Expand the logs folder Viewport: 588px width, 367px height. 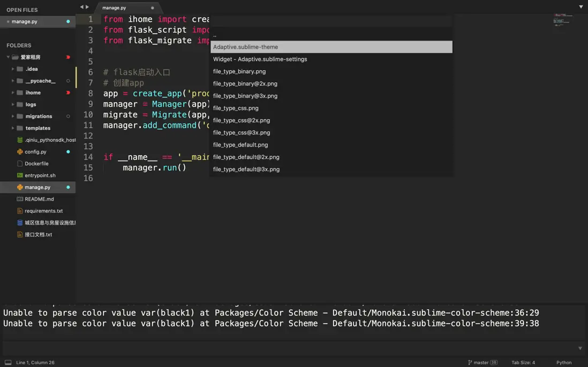click(x=13, y=104)
